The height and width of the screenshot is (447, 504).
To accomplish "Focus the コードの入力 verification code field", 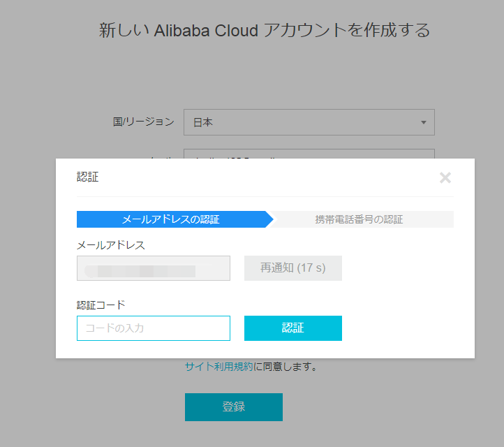I will [x=154, y=328].
